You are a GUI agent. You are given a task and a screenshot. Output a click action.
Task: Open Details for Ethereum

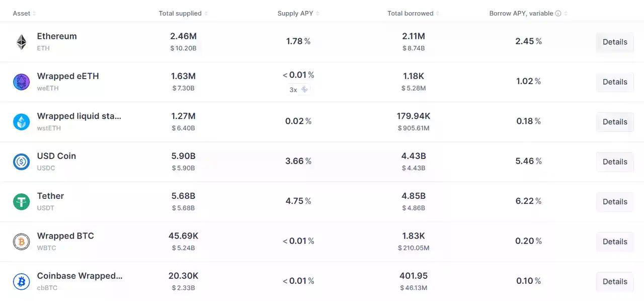614,42
